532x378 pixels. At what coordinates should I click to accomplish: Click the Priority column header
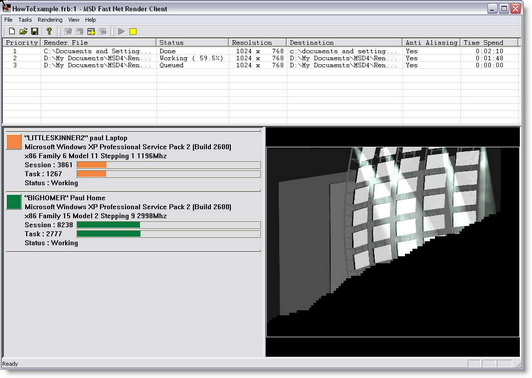click(22, 42)
